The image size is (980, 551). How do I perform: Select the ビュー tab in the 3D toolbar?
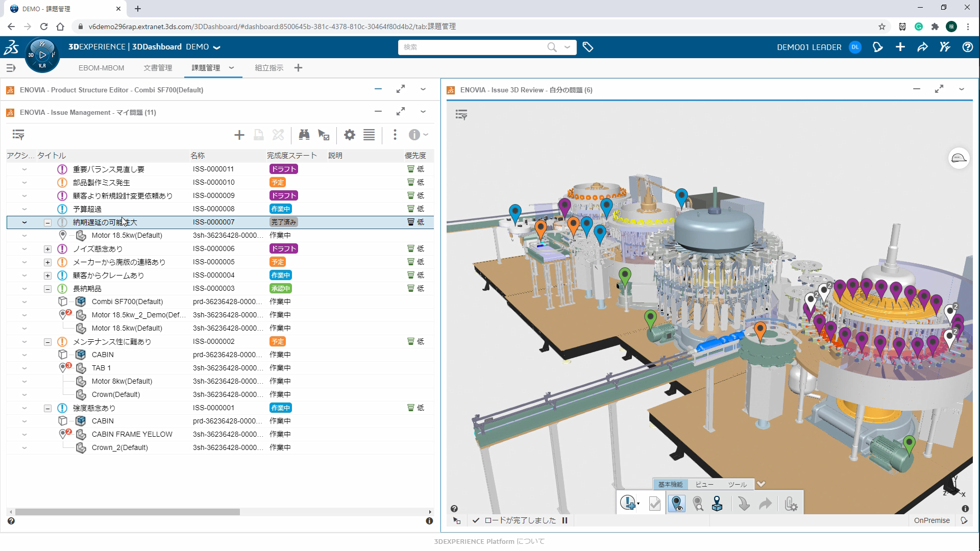tap(704, 484)
